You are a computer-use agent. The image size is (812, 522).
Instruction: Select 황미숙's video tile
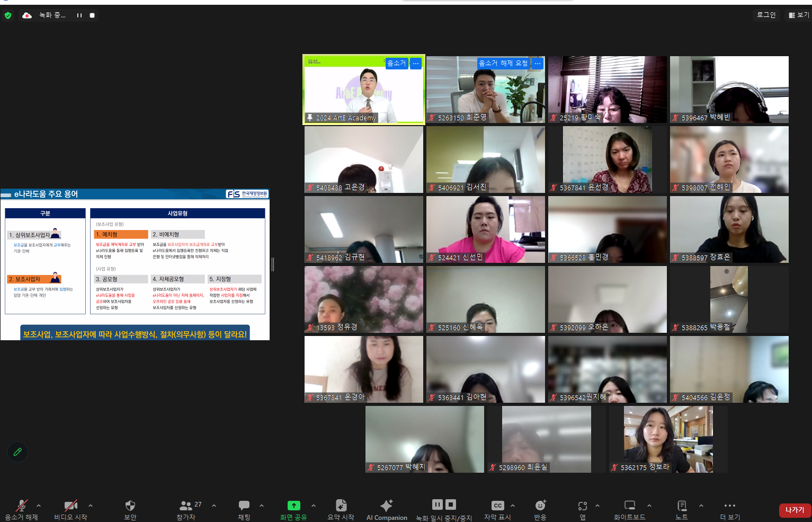pyautogui.click(x=608, y=90)
